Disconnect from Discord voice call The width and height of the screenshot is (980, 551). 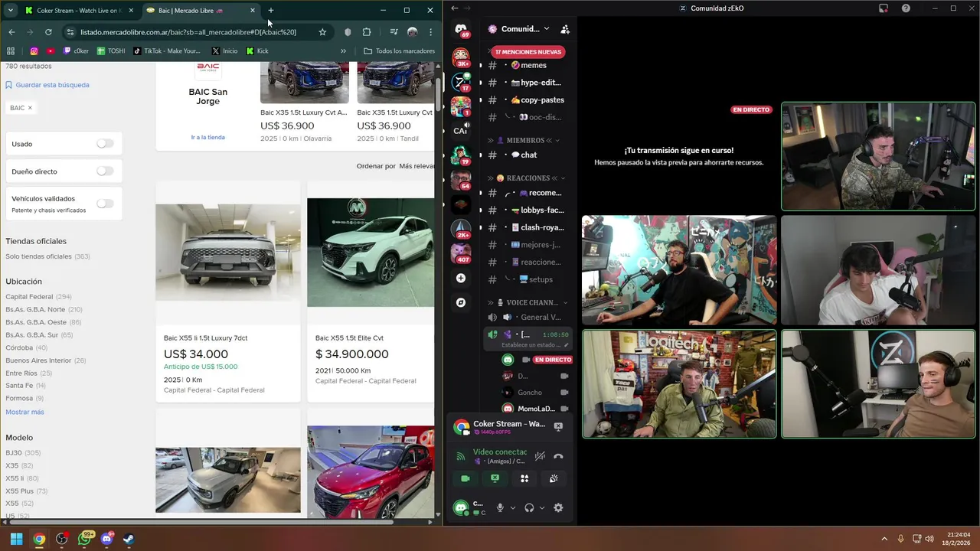tap(558, 456)
